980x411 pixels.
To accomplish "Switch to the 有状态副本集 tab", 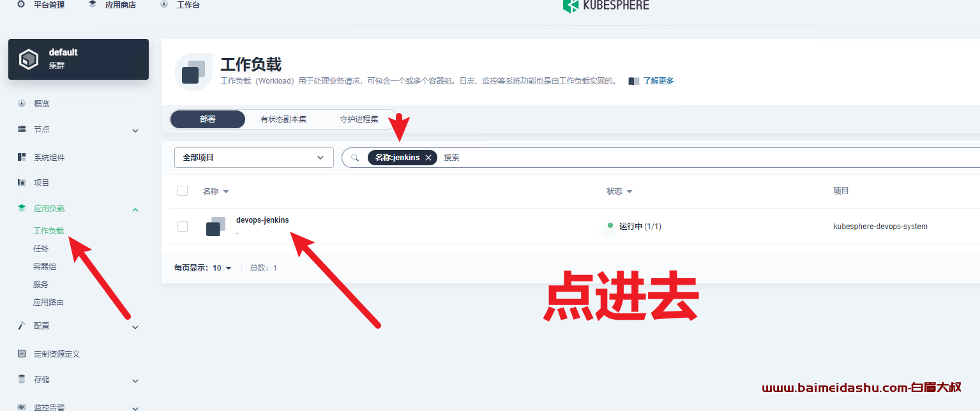I will [x=283, y=119].
